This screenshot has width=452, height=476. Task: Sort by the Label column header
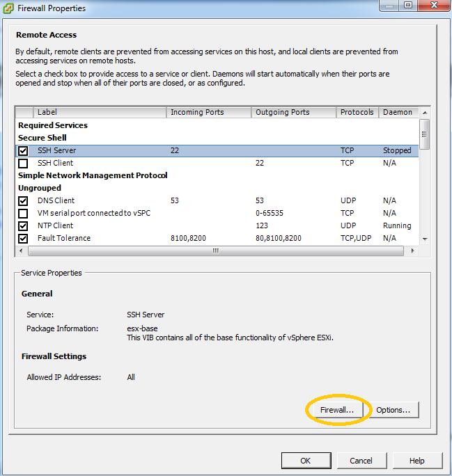coord(100,112)
